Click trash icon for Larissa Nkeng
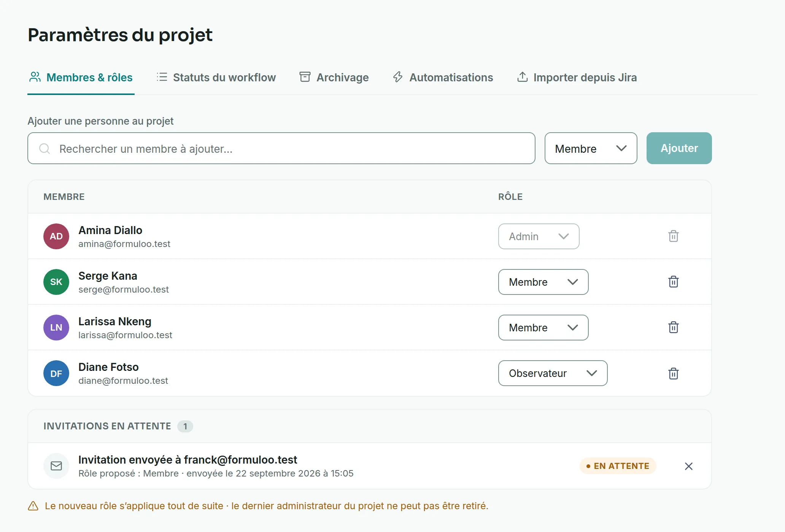This screenshot has width=785, height=532. 673,327
